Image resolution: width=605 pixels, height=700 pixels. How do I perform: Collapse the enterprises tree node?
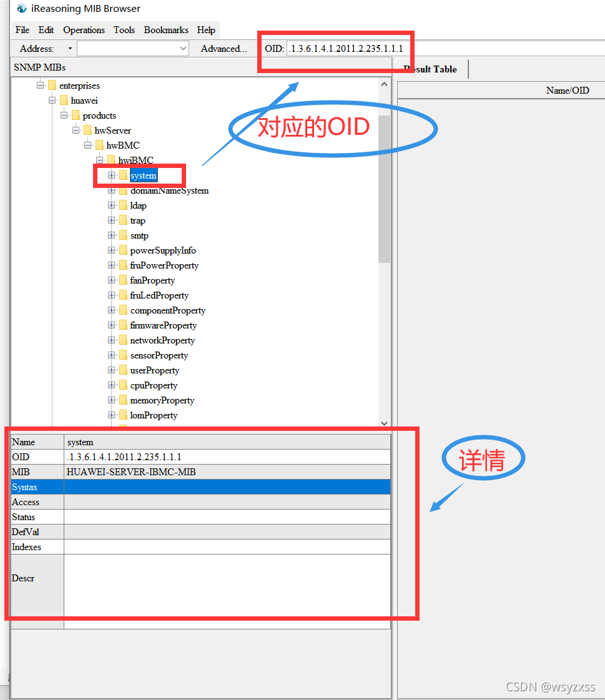tap(40, 85)
